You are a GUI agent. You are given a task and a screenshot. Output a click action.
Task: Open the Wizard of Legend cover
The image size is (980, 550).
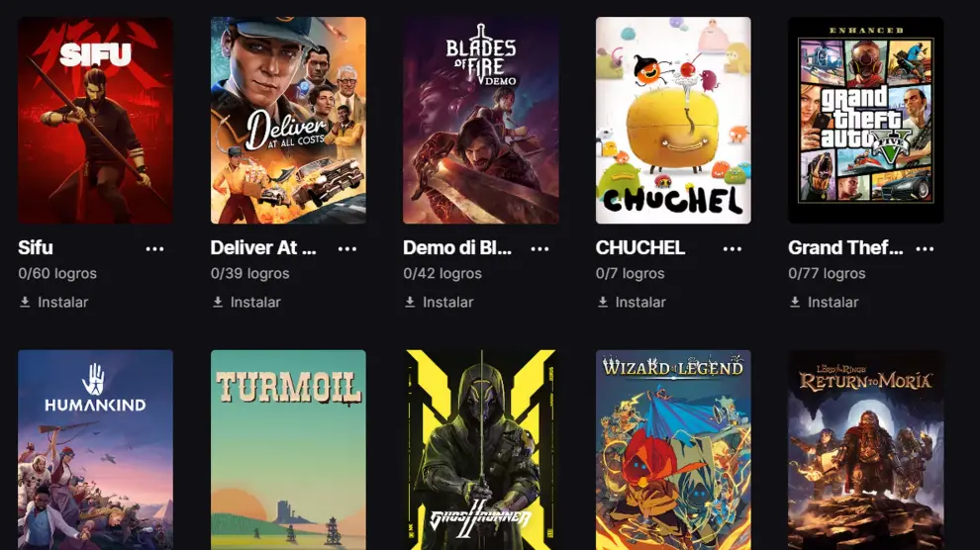tap(673, 449)
